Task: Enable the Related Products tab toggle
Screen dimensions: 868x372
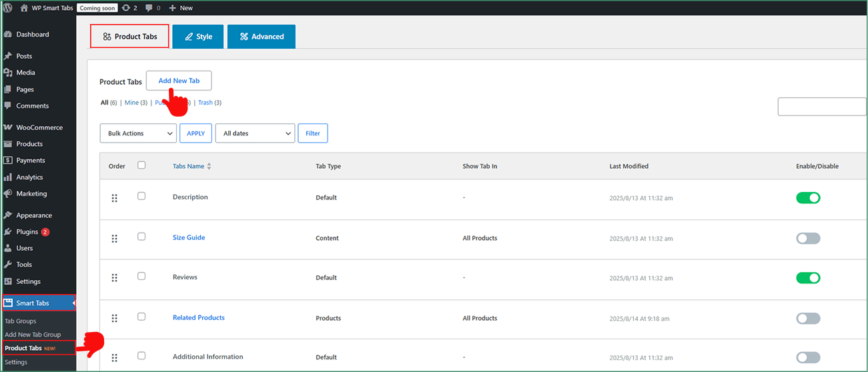Action: tap(808, 318)
